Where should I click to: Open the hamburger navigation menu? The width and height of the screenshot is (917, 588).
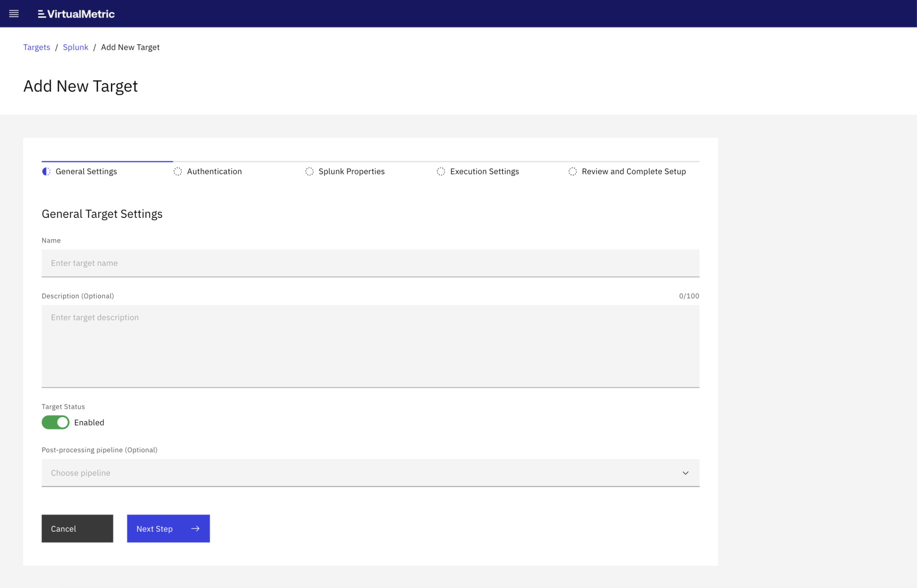coord(14,14)
